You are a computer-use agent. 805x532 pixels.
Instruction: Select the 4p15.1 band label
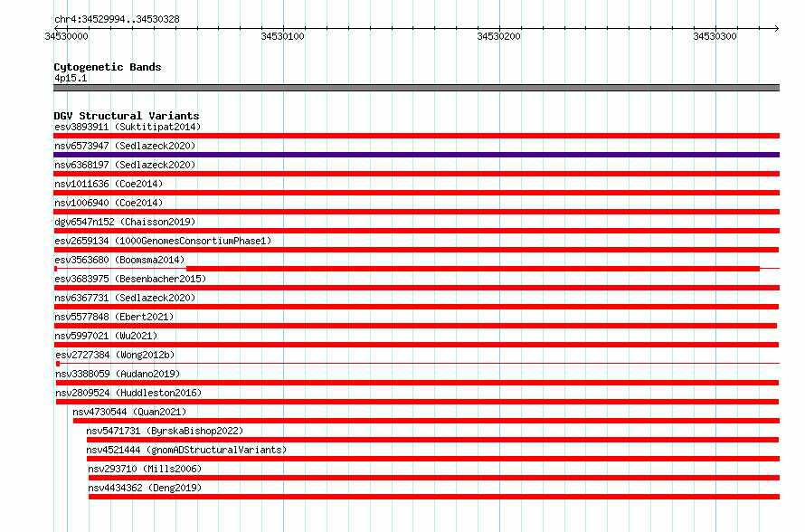click(71, 78)
